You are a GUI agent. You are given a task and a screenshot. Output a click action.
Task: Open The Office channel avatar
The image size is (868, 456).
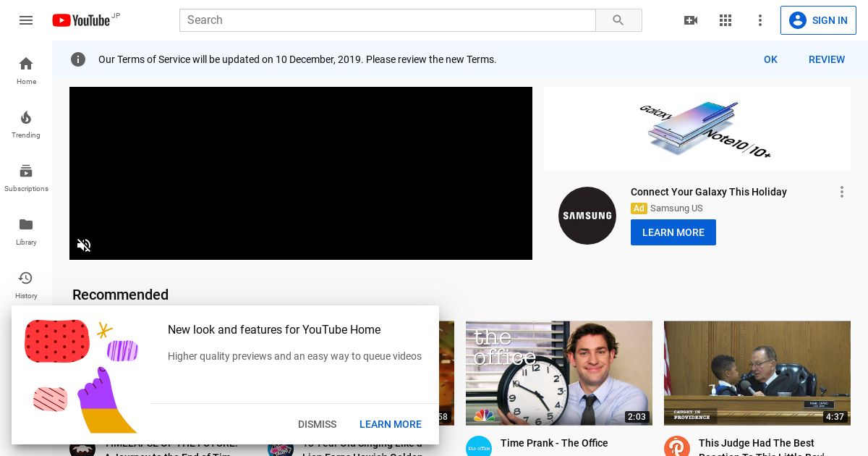[479, 447]
